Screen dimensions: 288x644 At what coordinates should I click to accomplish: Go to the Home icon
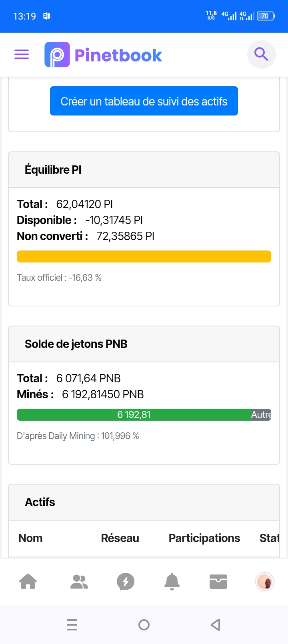28,581
